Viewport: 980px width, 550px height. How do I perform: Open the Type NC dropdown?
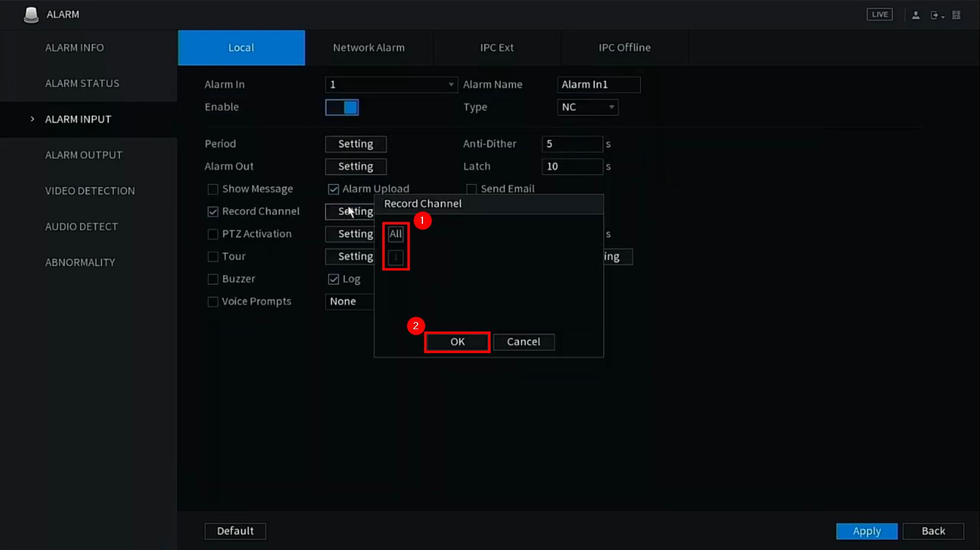pyautogui.click(x=588, y=107)
